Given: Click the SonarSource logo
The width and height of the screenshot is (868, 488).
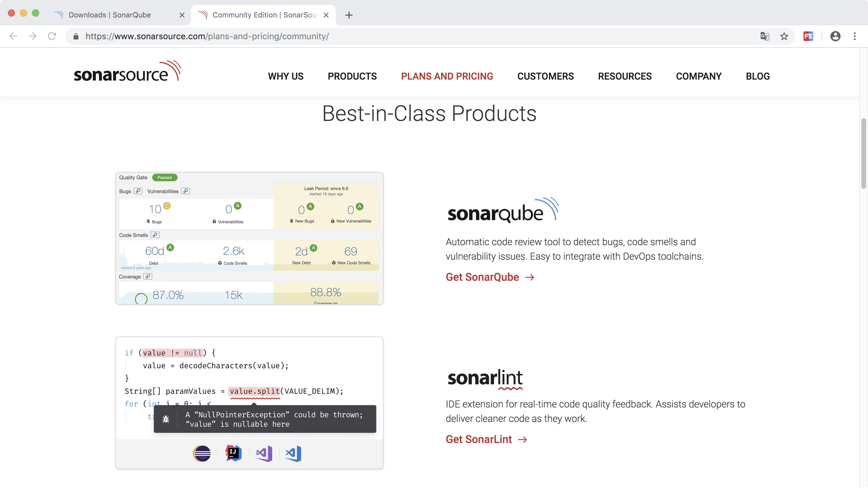Looking at the screenshot, I should 127,71.
